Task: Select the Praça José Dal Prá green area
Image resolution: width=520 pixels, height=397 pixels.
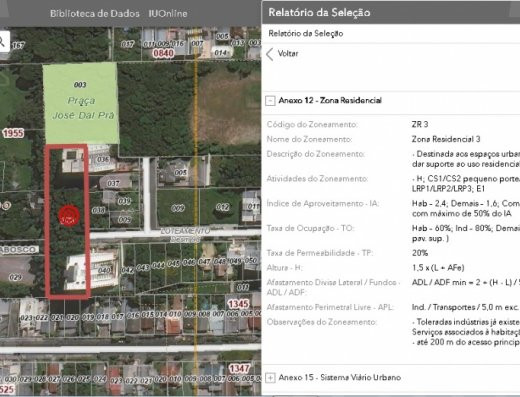Action: click(81, 103)
